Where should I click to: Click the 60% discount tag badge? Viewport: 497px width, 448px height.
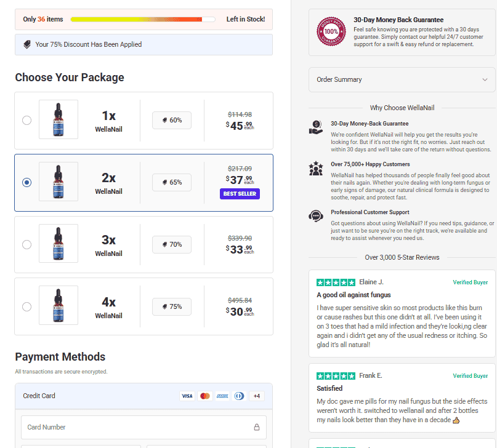pos(172,121)
